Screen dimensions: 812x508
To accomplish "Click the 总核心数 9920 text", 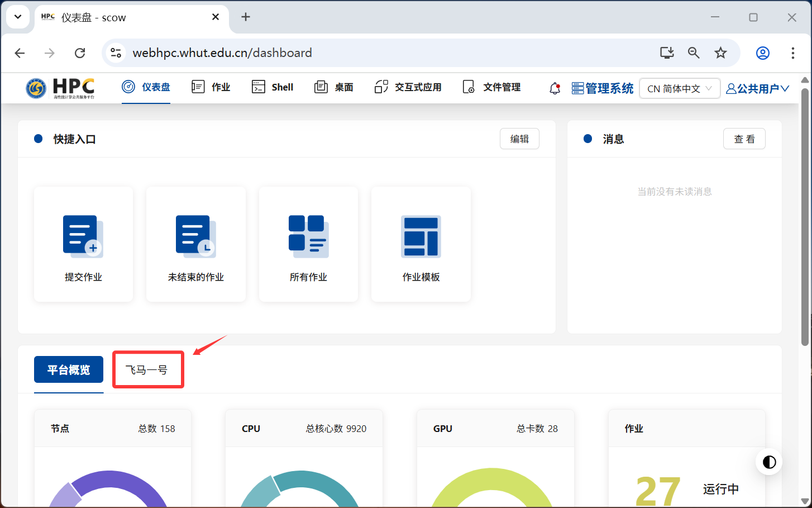I will [336, 429].
